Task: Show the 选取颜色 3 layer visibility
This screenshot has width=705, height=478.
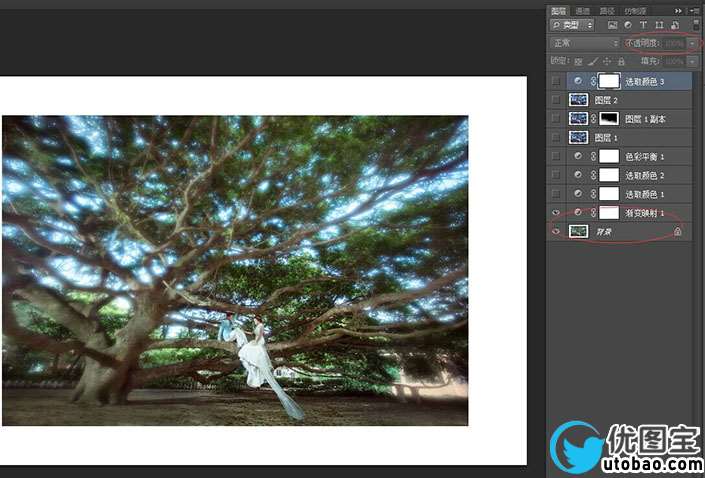Action: point(556,81)
